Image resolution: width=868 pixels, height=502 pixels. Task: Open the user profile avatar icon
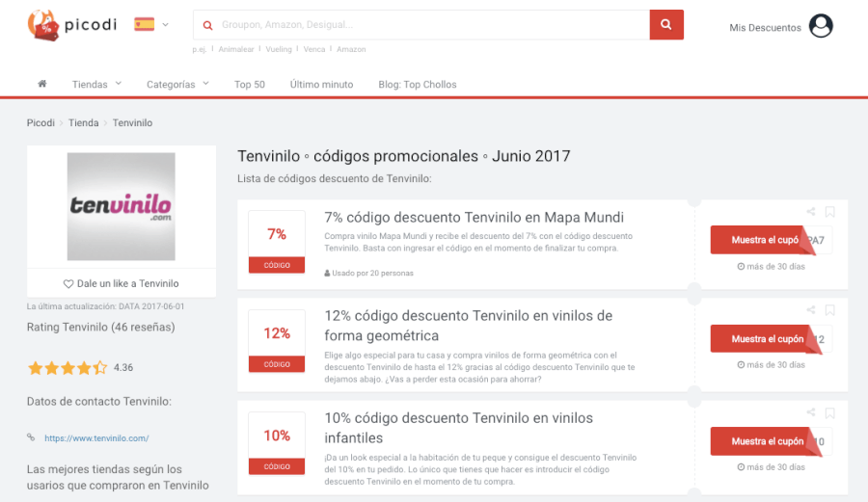point(821,26)
